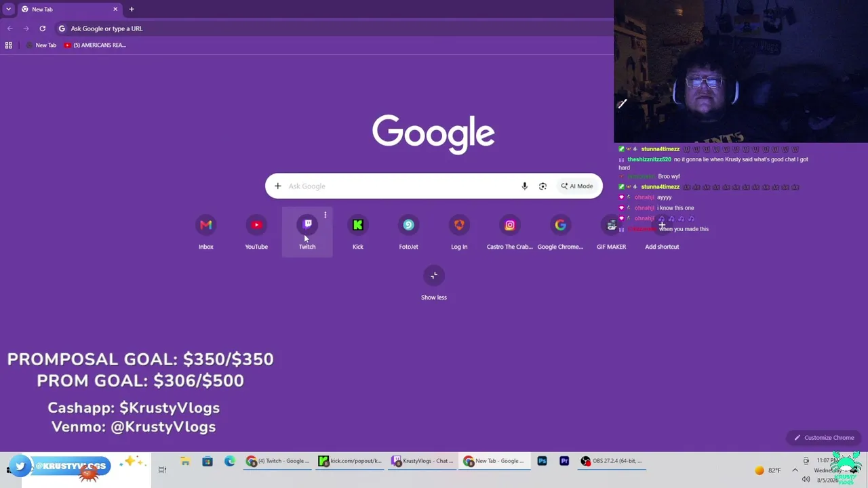868x488 pixels.
Task: Open the AMERICANS REA... YouTube bookmark
Action: pyautogui.click(x=95, y=45)
